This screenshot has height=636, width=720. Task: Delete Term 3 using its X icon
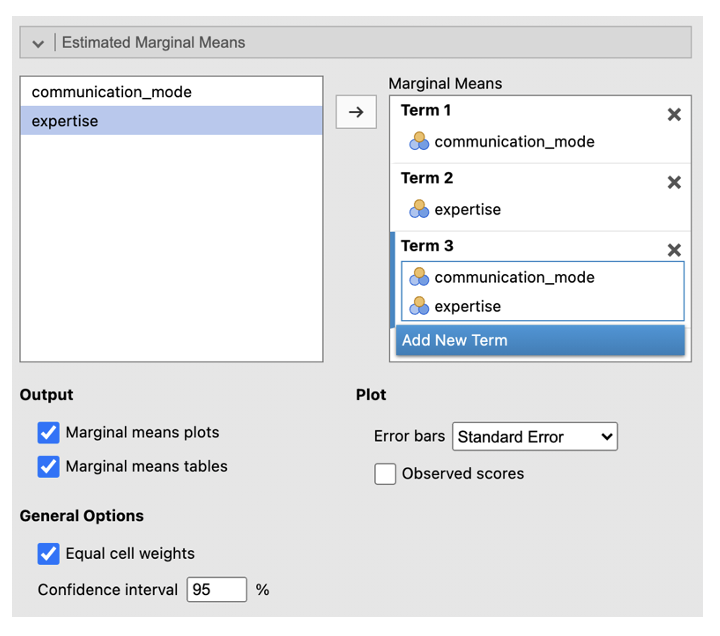pos(674,250)
